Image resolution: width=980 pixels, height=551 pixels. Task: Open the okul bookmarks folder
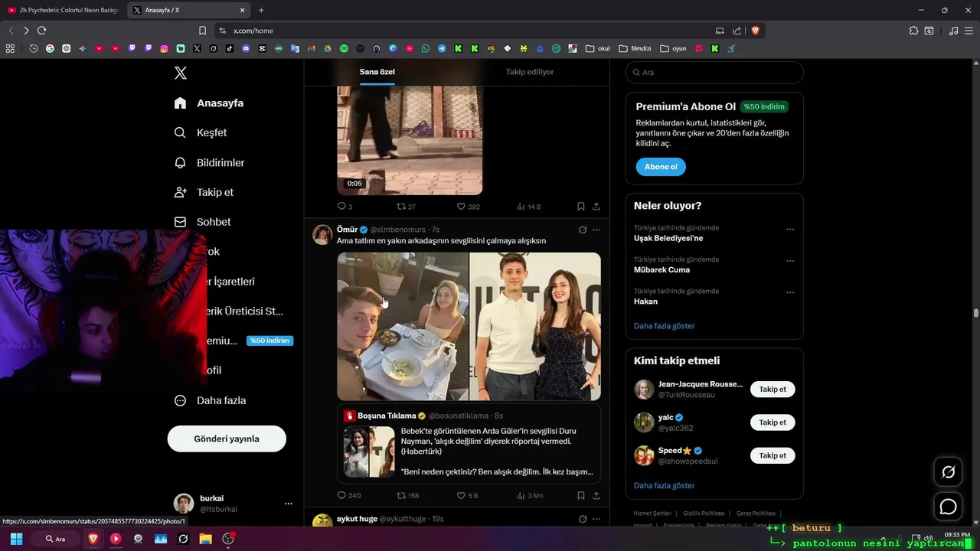598,48
